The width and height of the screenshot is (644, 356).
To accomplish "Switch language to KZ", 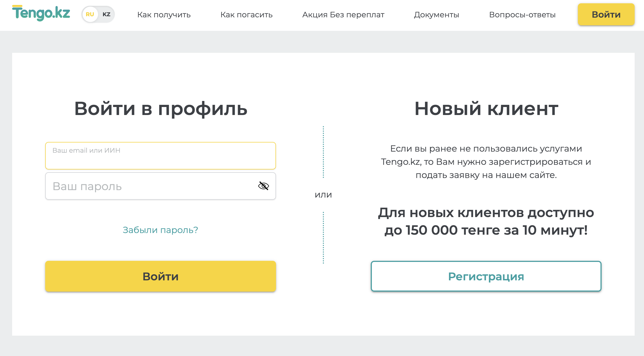I will (x=106, y=14).
